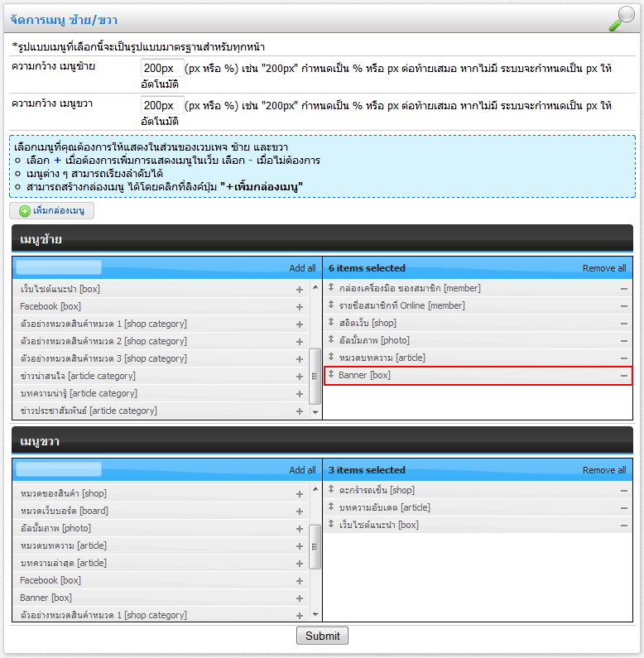Click Add all in the เมนูขวา panel
Image resolution: width=644 pixels, height=658 pixels.
pos(302,470)
